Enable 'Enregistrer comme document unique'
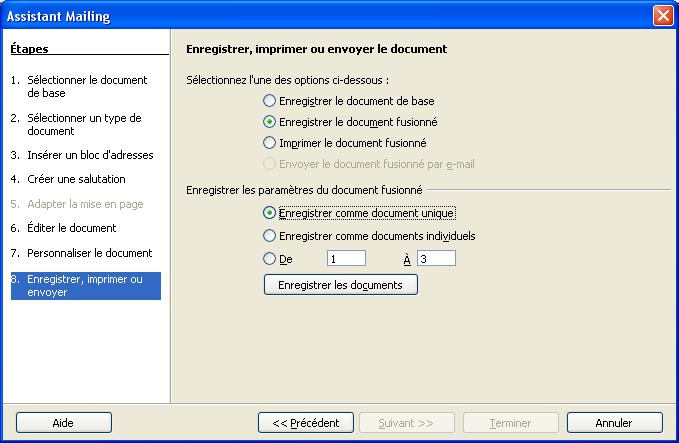The height and width of the screenshot is (443, 679). click(x=269, y=213)
